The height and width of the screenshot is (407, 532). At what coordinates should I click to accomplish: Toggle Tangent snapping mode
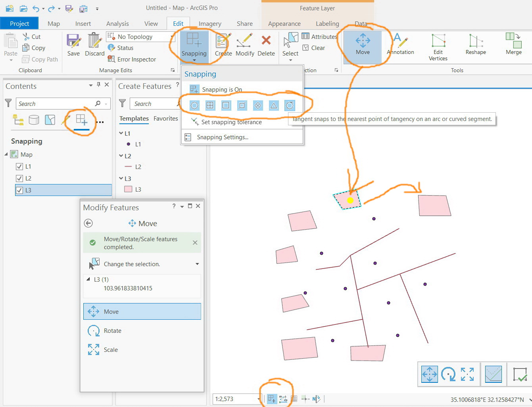(290, 105)
